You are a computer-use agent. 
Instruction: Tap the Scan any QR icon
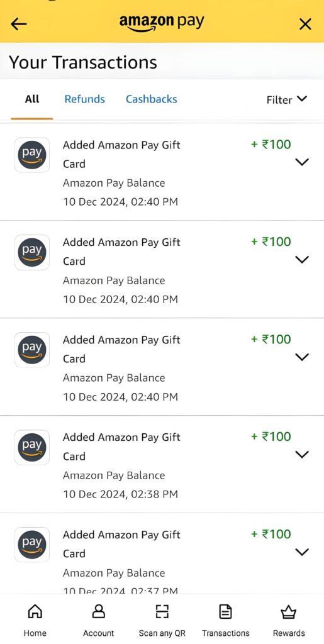[x=162, y=611]
